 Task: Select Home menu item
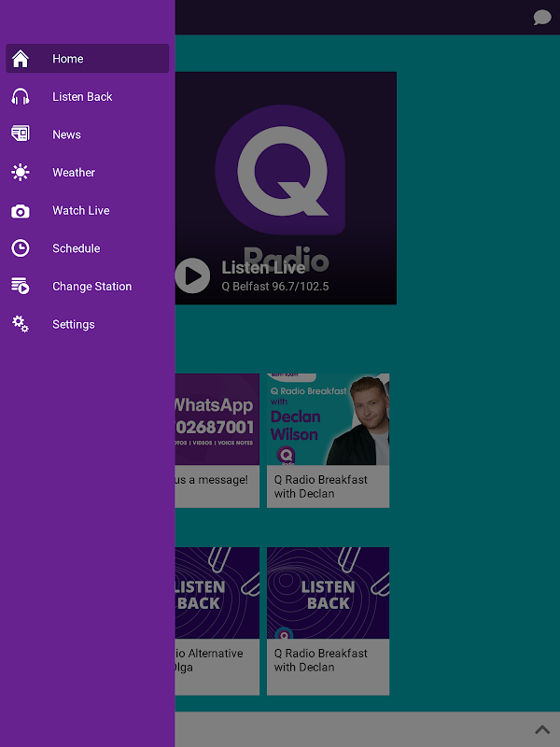tap(87, 59)
